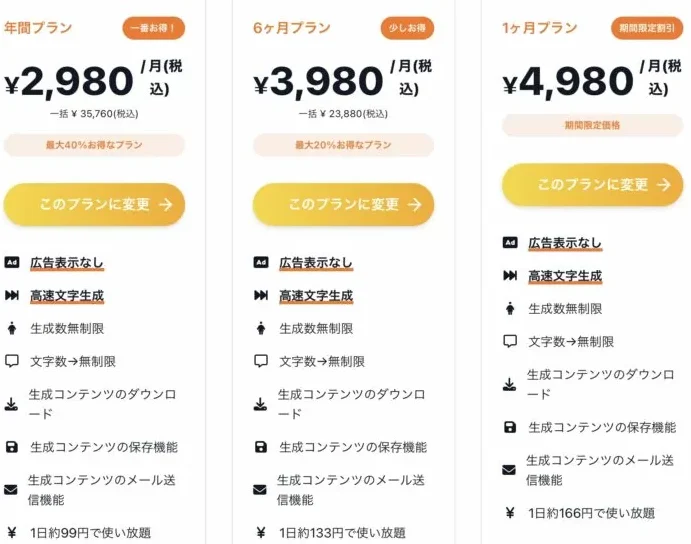
Task: Click the 期間限定価格 label
Action: [x=593, y=125]
